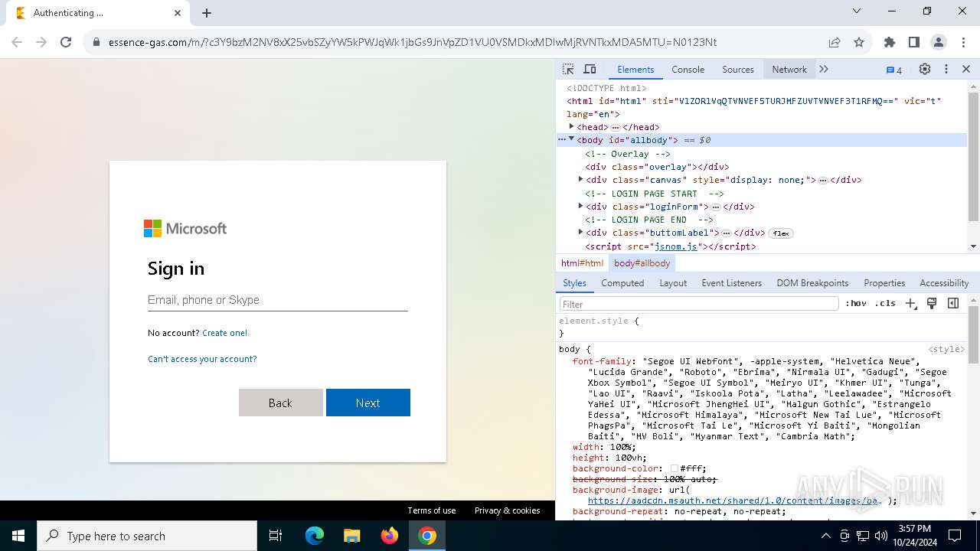The height and width of the screenshot is (551, 980).
Task: Open the Privacy & cookies link
Action: pyautogui.click(x=507, y=510)
